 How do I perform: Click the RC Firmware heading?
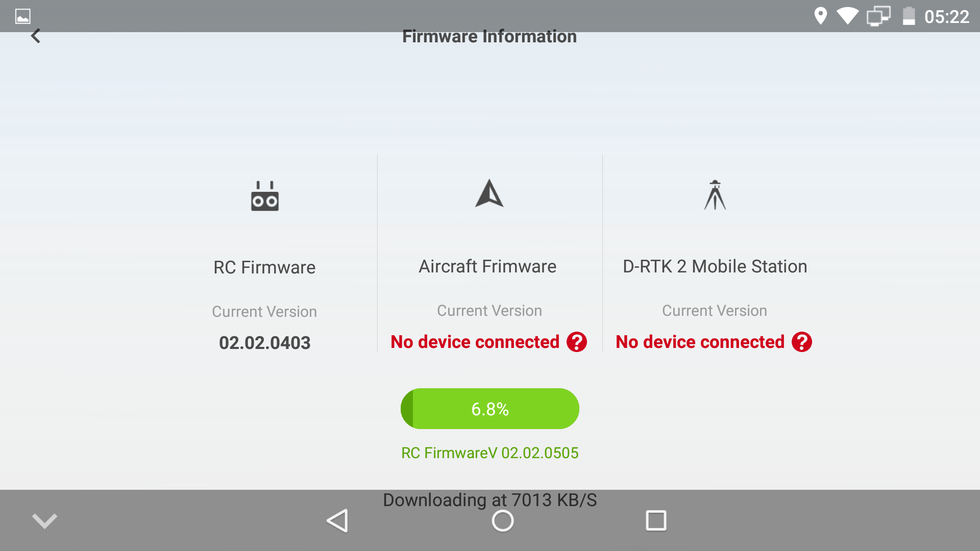[x=264, y=267]
